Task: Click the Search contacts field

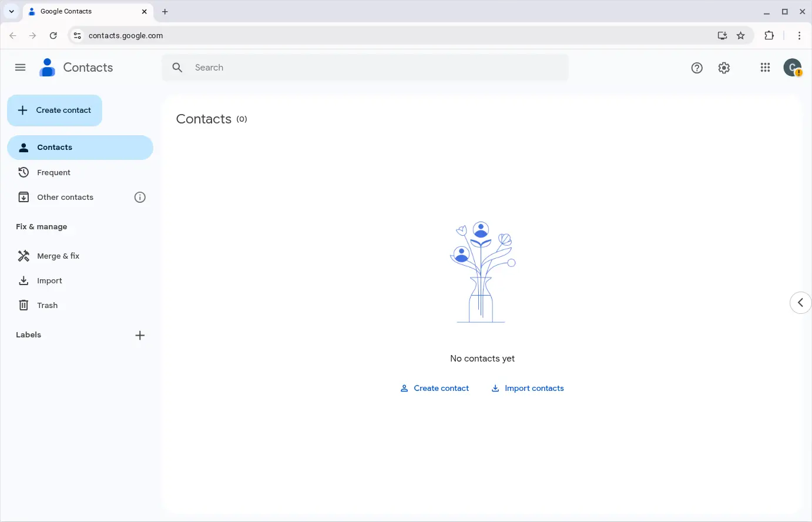Action: tap(376, 68)
